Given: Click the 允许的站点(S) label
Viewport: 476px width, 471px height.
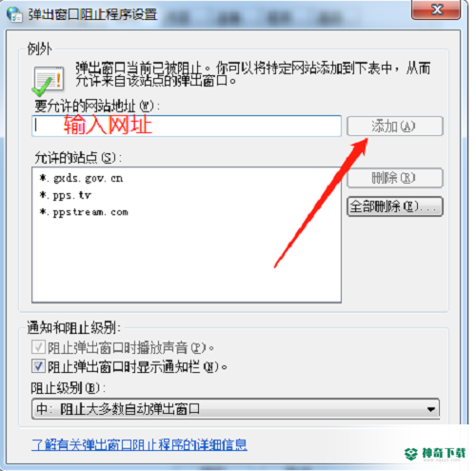Looking at the screenshot, I should pos(78,158).
